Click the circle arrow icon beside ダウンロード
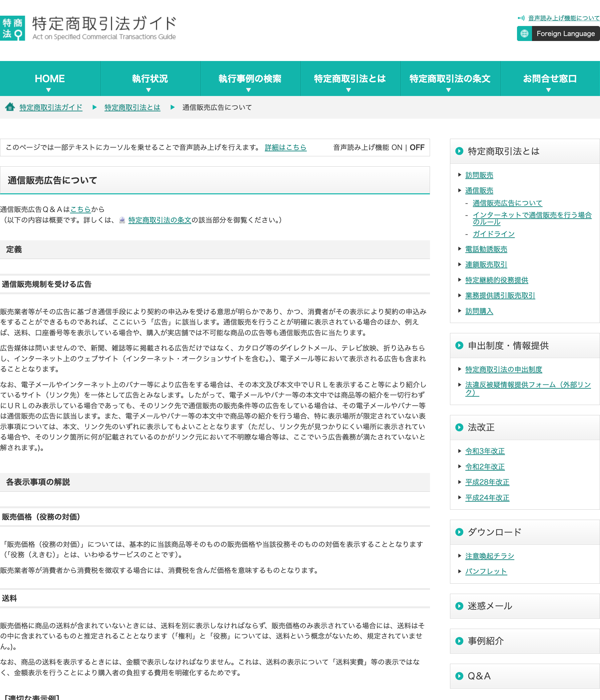The width and height of the screenshot is (600, 700). pyautogui.click(x=459, y=532)
